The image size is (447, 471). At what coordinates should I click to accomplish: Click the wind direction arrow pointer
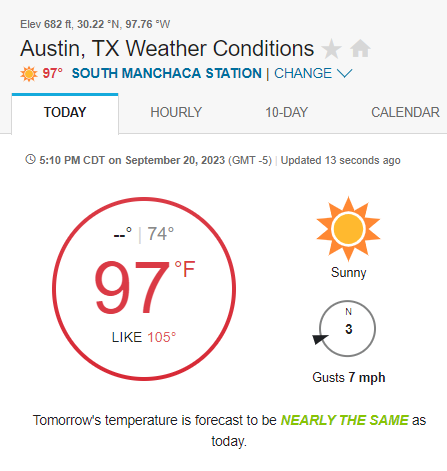tap(320, 339)
